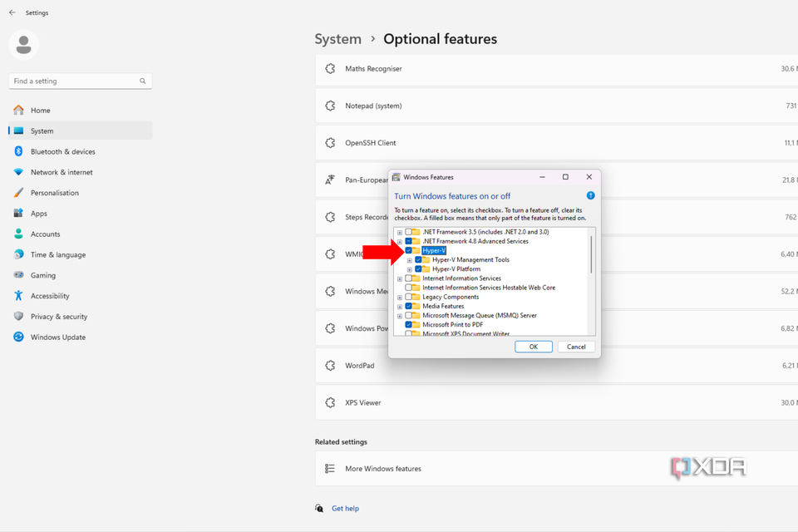Uncheck the Hyper-V checkbox

tap(409, 250)
